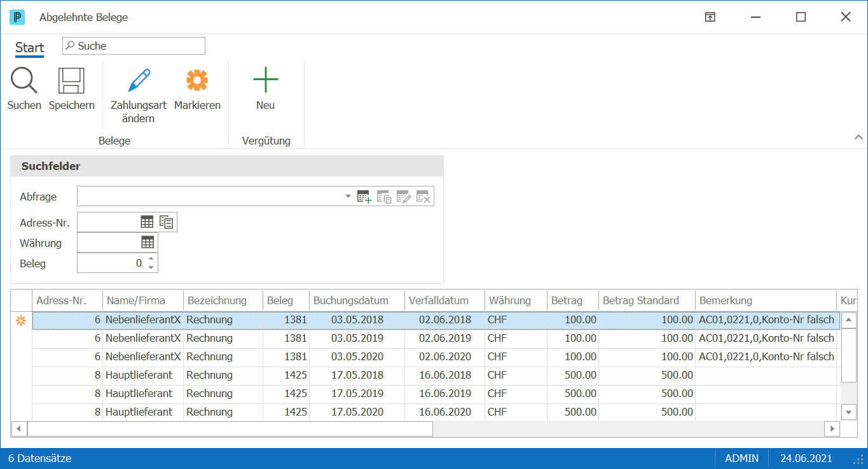Open Zahlungsart ändern pencil tool
The height and width of the screenshot is (469, 868).
pyautogui.click(x=139, y=81)
